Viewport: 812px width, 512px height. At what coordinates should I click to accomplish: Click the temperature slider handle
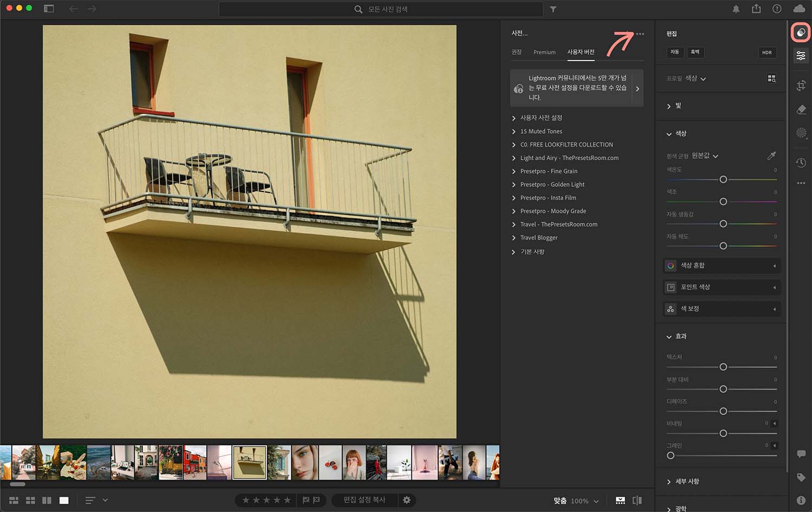[x=723, y=179]
